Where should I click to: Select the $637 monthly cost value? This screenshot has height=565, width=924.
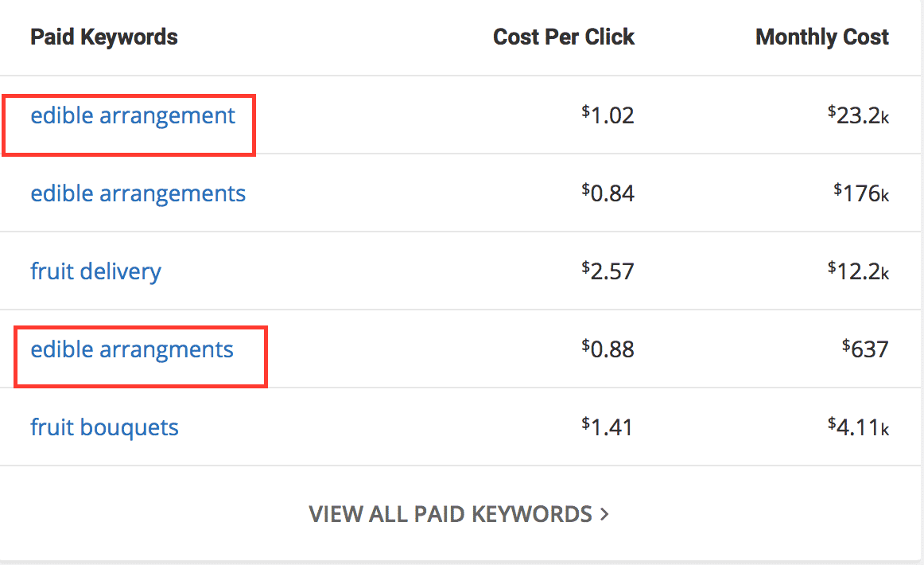tap(865, 349)
